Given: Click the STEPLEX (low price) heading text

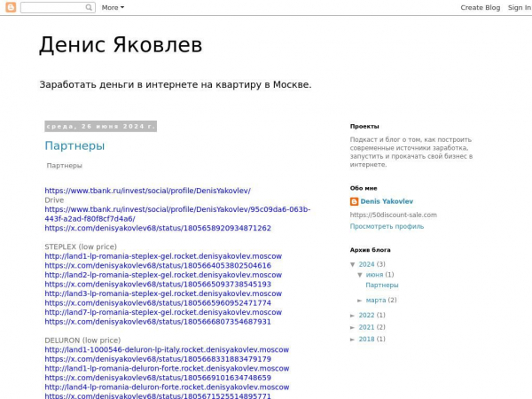Looking at the screenshot, I should pos(81,246).
